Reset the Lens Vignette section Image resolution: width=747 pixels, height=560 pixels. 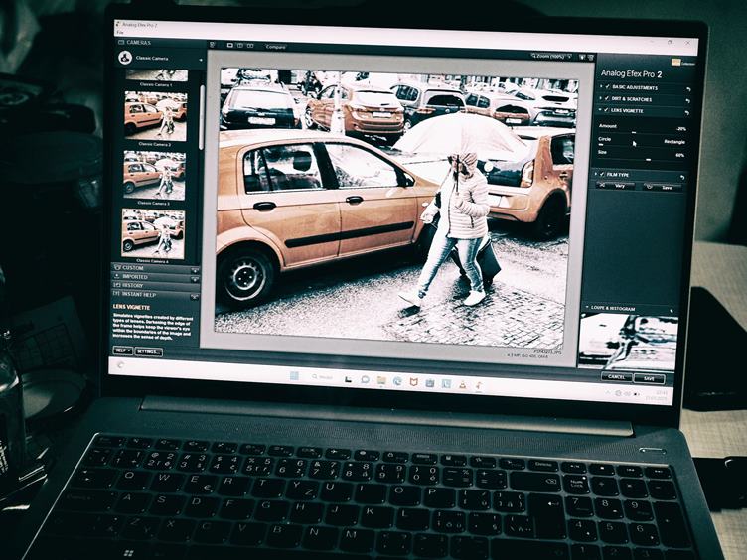click(686, 113)
